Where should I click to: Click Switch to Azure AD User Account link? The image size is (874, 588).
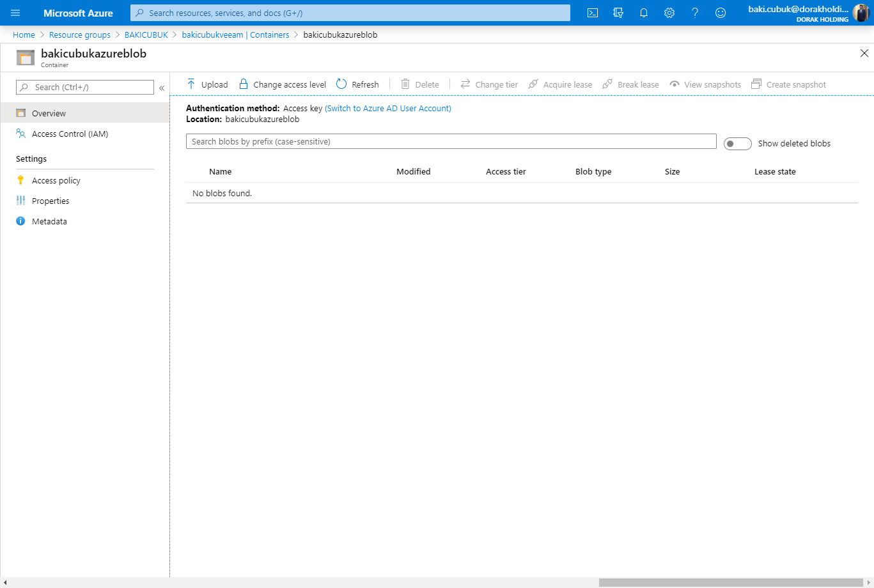pos(388,109)
